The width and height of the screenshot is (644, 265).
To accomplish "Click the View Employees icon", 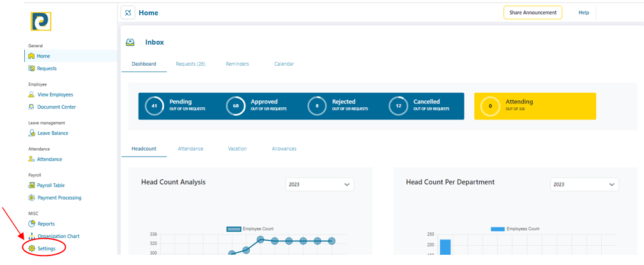I will coord(31,95).
